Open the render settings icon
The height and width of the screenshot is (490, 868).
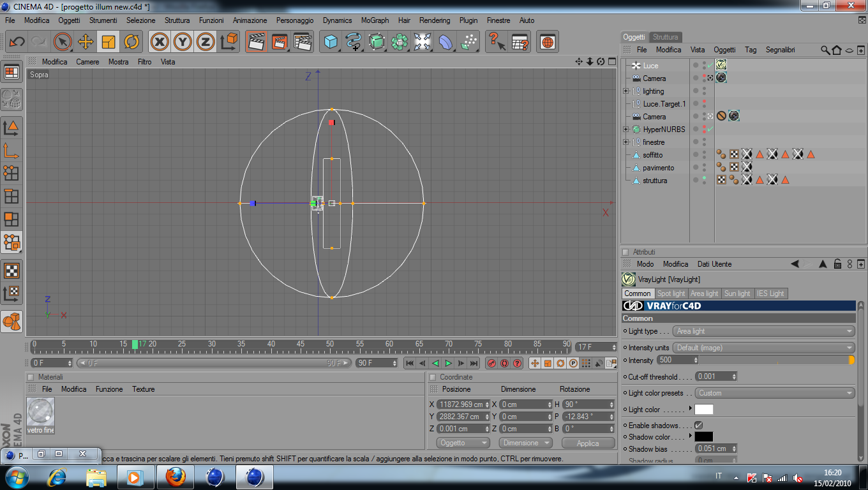(x=303, y=42)
